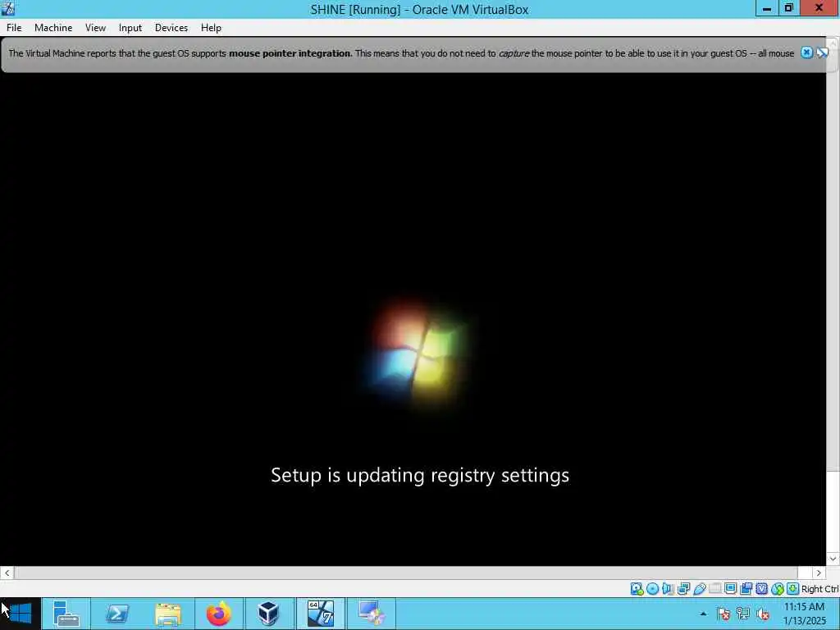The image size is (840, 630).
Task: Click the vertical scrollbar down arrow
Action: pyautogui.click(x=833, y=559)
